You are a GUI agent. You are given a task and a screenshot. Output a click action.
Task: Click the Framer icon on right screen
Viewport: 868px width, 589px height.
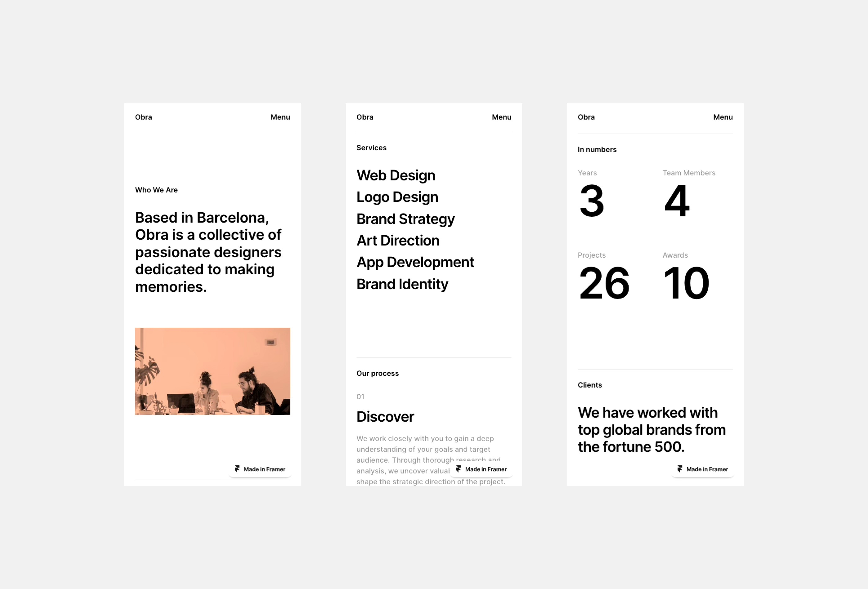(x=680, y=469)
